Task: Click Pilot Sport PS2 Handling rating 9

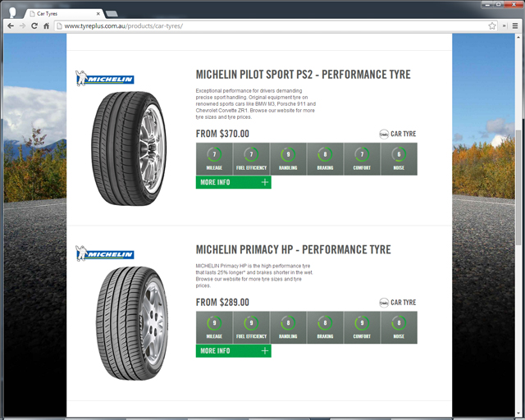Action: (288, 159)
